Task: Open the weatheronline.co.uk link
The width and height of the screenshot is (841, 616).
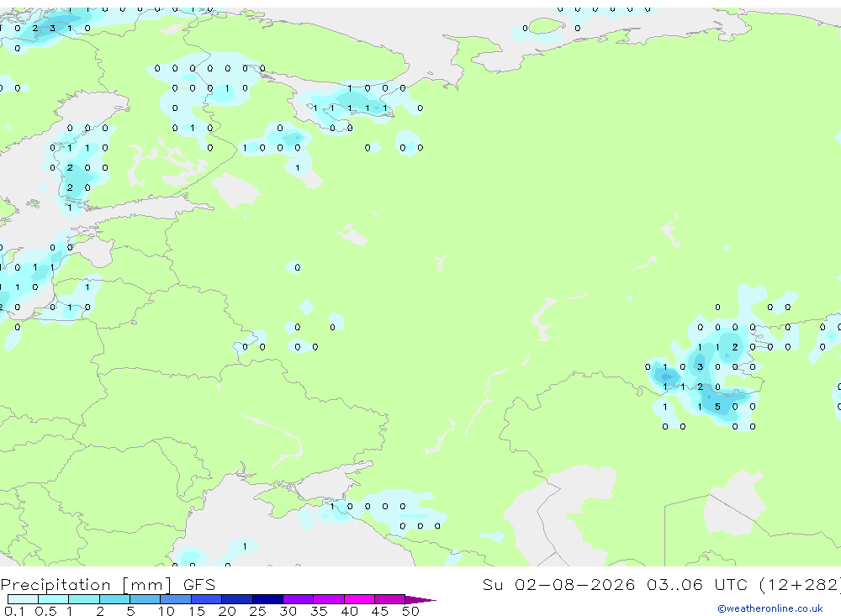Action: (x=770, y=608)
